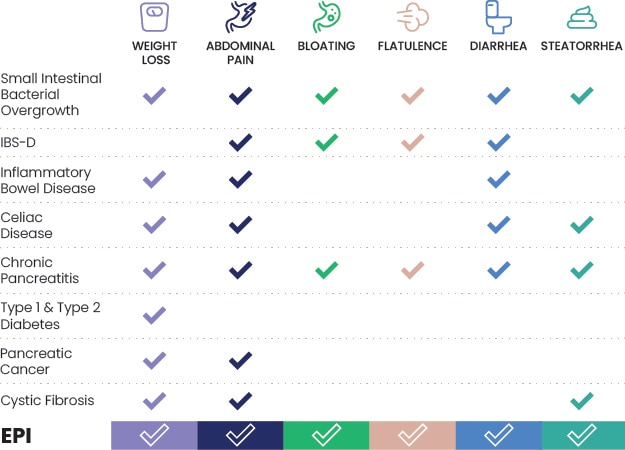Select the FLATULENCE column heading
Screen dimensions: 625x450
[413, 46]
